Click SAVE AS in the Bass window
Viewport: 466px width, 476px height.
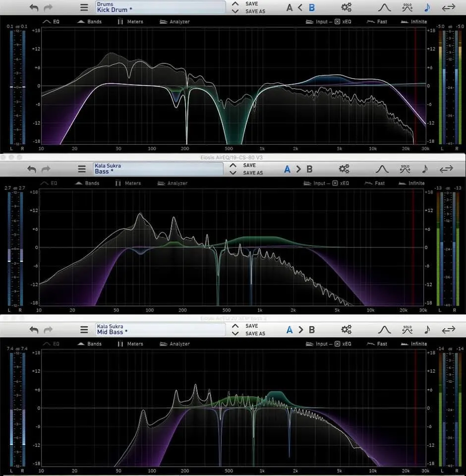(253, 173)
